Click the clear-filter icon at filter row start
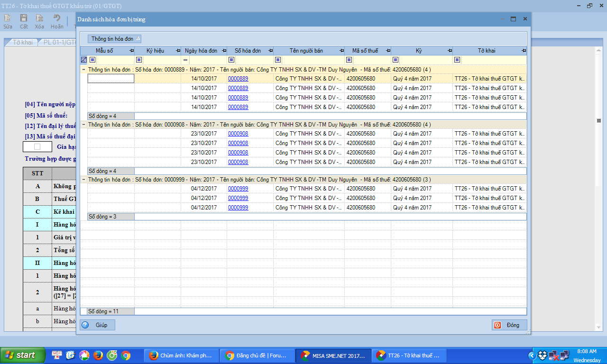 click(84, 60)
